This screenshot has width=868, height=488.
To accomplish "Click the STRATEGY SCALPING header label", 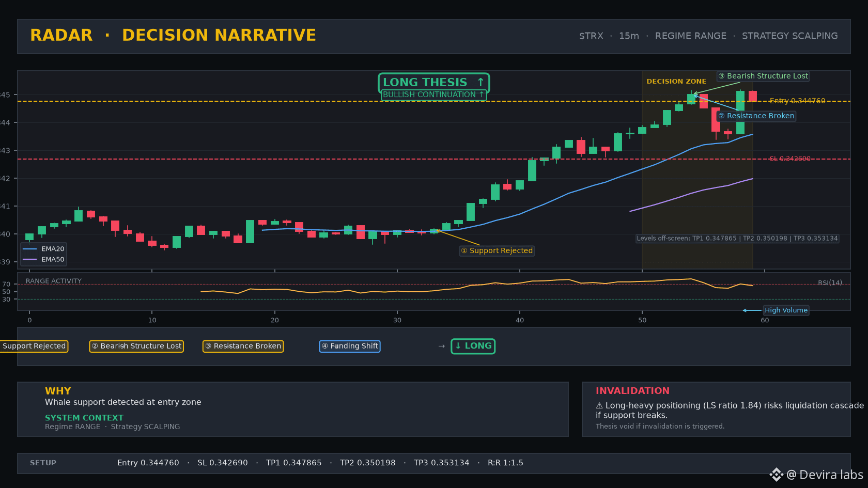I will pyautogui.click(x=789, y=36).
